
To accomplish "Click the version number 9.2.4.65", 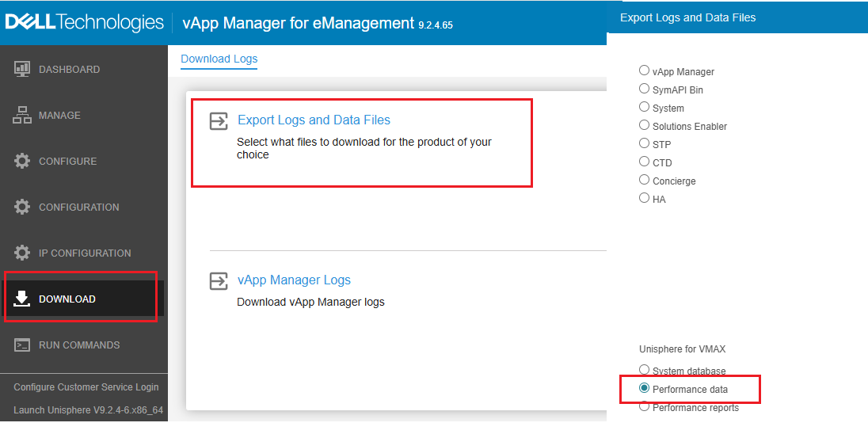I will pyautogui.click(x=436, y=25).
